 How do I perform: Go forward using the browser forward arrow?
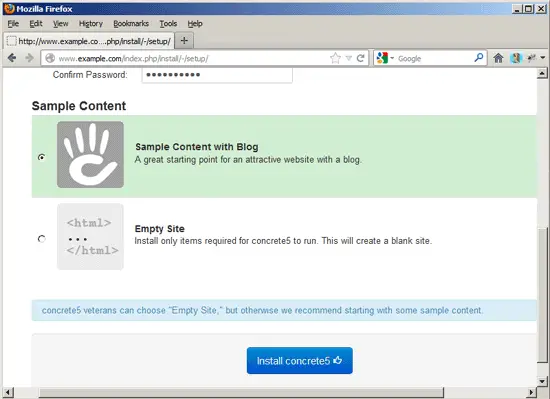(x=29, y=58)
